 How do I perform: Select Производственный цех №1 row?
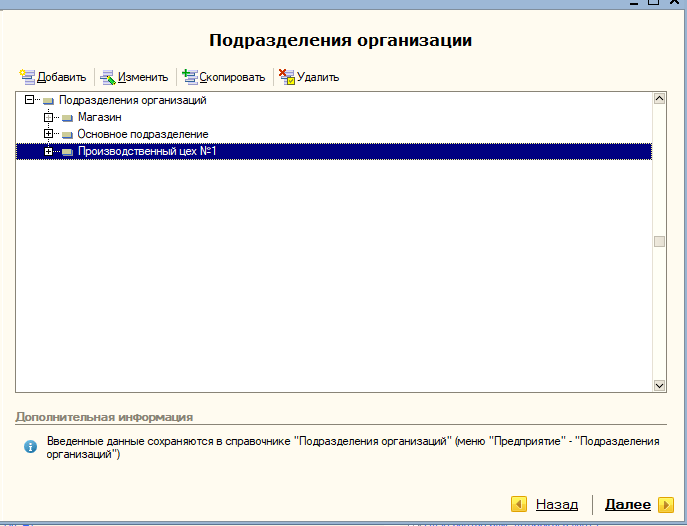(334, 151)
